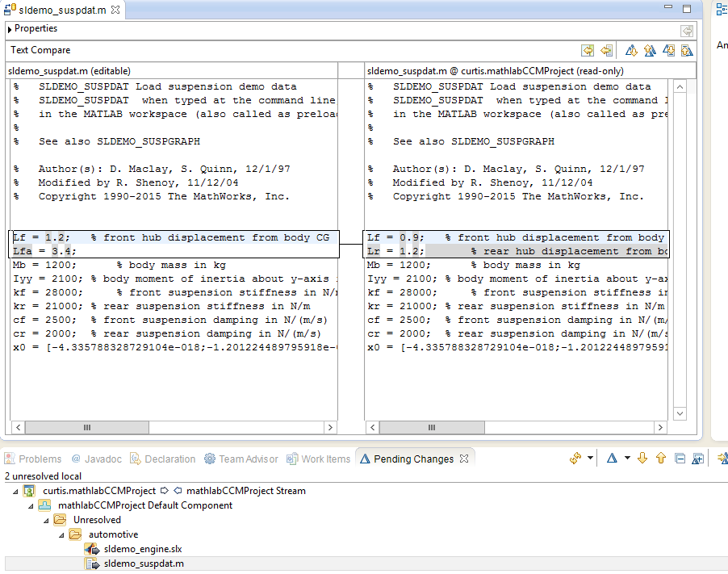Screen dimensions: 728x574
Task: Jump to the next change in comparison
Action: click(667, 50)
